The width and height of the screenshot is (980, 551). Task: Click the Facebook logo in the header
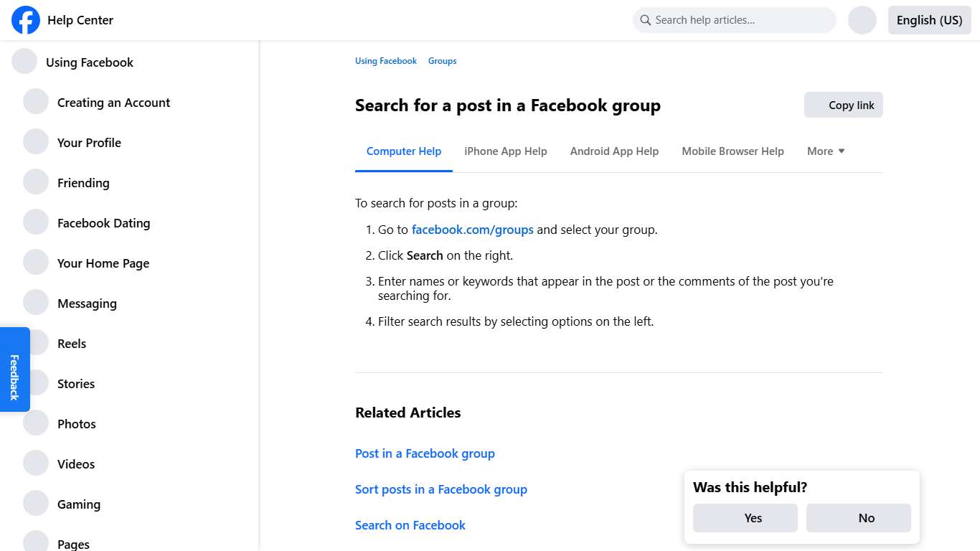(x=26, y=20)
